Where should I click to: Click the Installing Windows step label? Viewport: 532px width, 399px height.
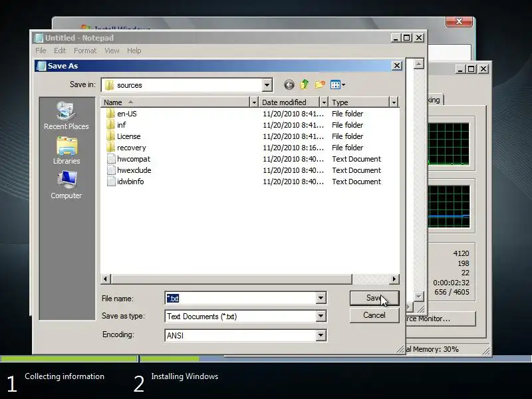[185, 376]
